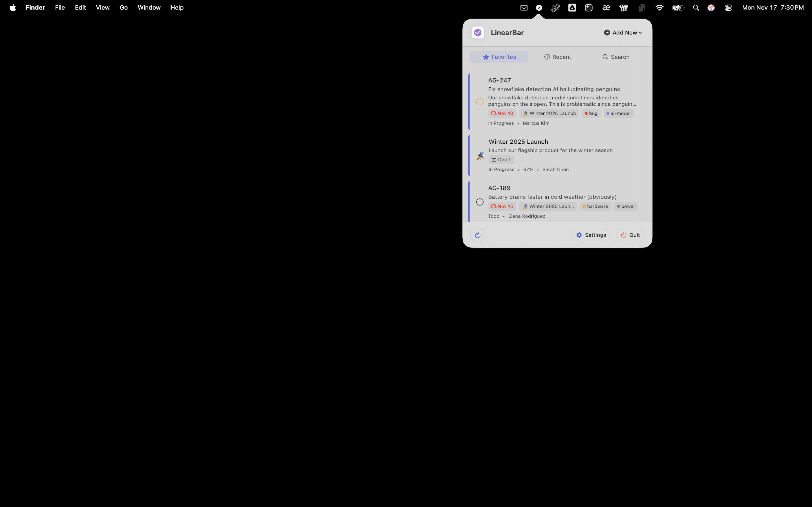Viewport: 812px width, 507px height.
Task: Click the Winter 2025 Launch project tag on AG-247
Action: pos(549,113)
